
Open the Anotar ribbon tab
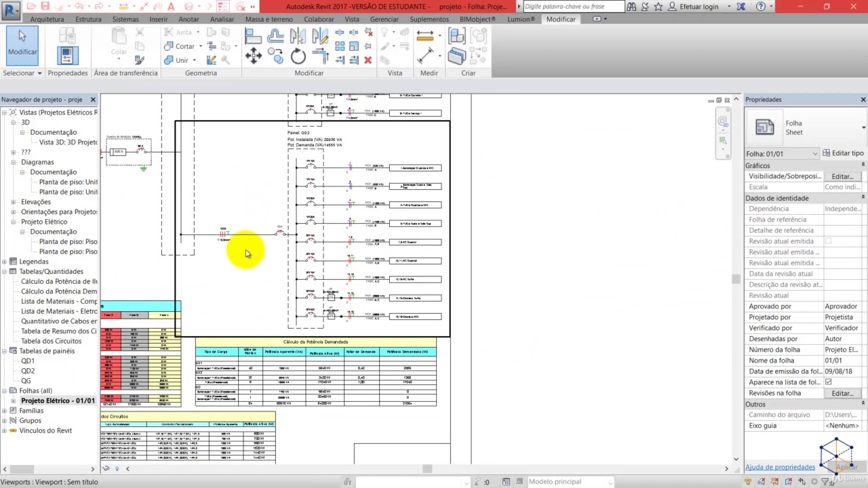[x=189, y=19]
